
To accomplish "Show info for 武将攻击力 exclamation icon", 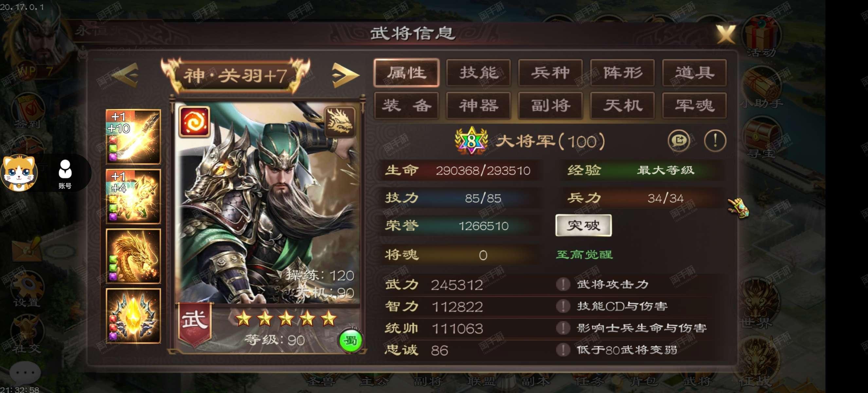I will (x=563, y=285).
